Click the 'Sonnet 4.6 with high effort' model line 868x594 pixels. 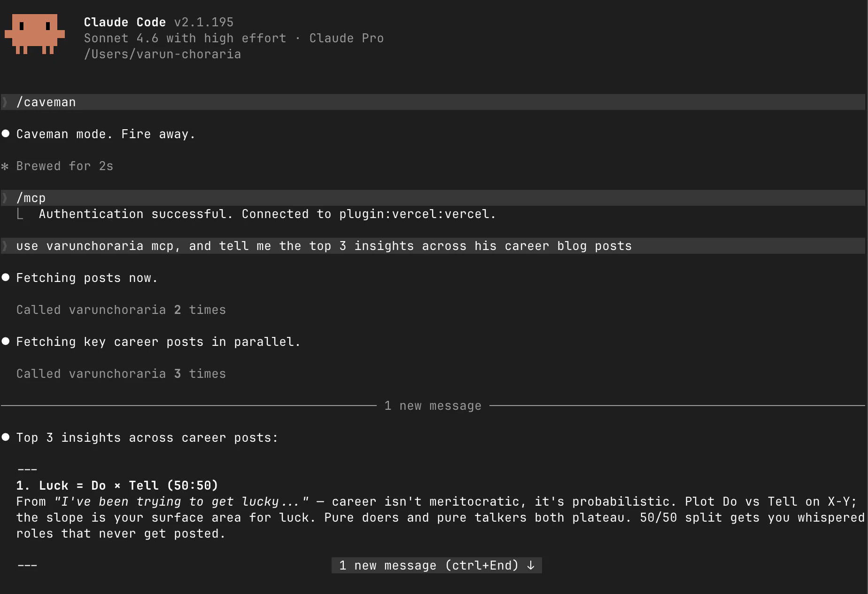(x=185, y=38)
